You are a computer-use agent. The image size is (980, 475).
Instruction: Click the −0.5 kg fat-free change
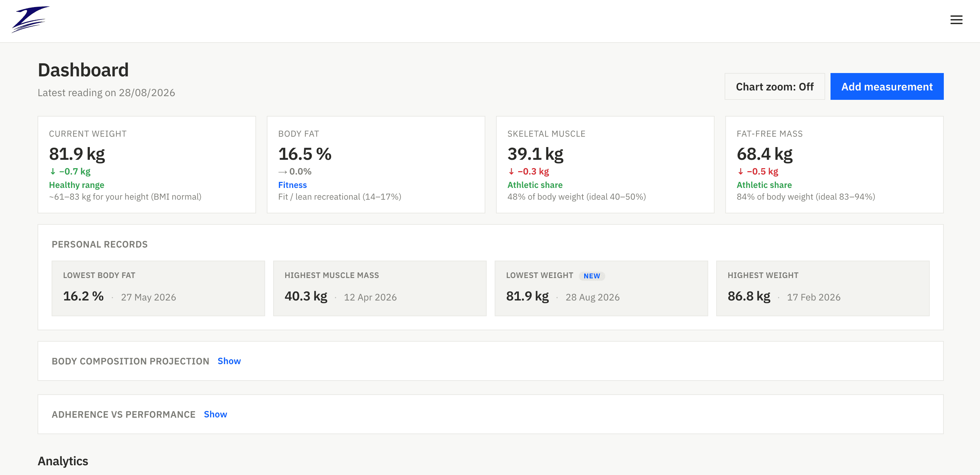(758, 171)
